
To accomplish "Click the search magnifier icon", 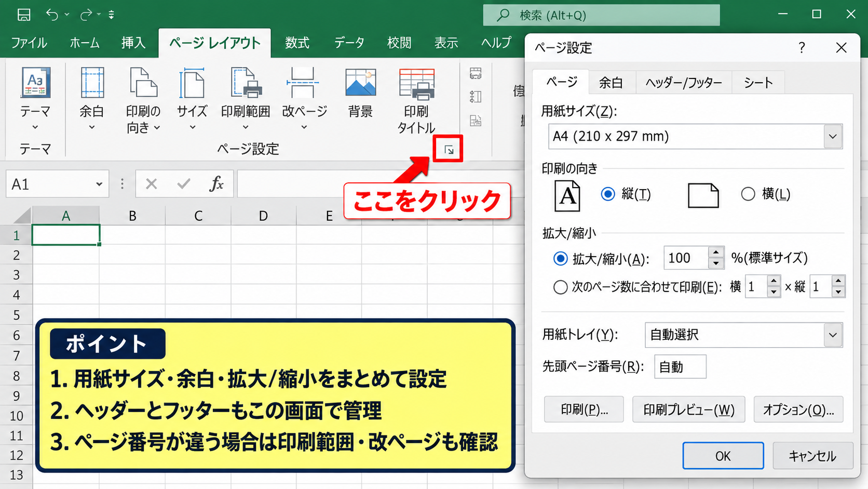I will (x=503, y=15).
